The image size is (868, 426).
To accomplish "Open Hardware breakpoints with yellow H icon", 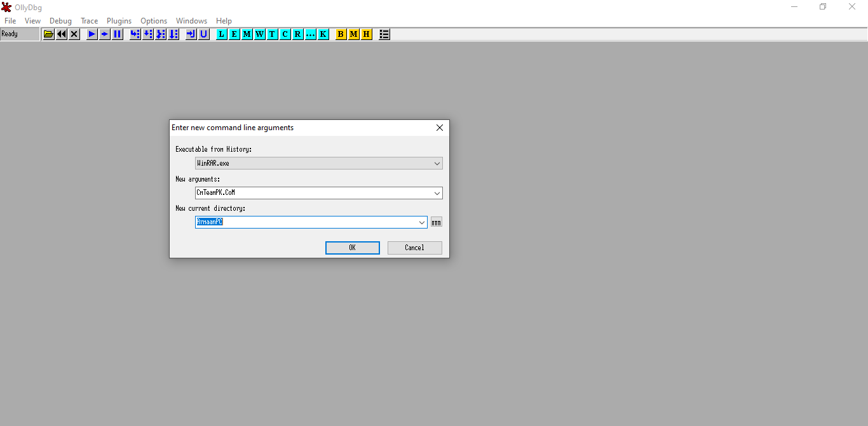I will coord(367,34).
